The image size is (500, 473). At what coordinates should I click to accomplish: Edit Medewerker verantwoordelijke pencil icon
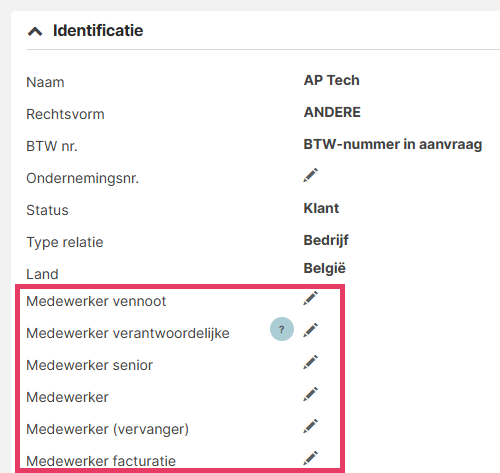point(310,330)
